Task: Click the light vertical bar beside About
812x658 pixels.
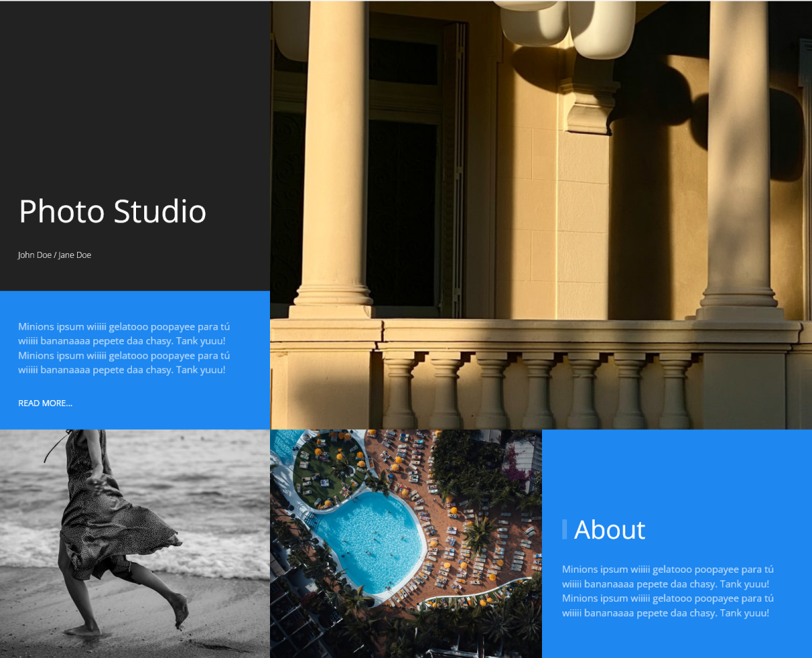Action: tap(564, 529)
